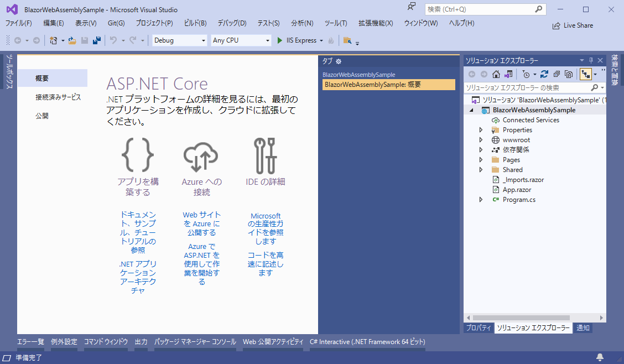Open the ファイル(F) menu
624x364 pixels.
19,23
